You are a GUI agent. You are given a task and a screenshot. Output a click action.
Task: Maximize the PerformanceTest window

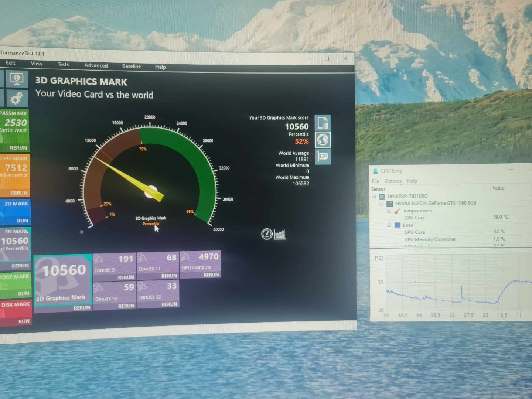click(327, 59)
